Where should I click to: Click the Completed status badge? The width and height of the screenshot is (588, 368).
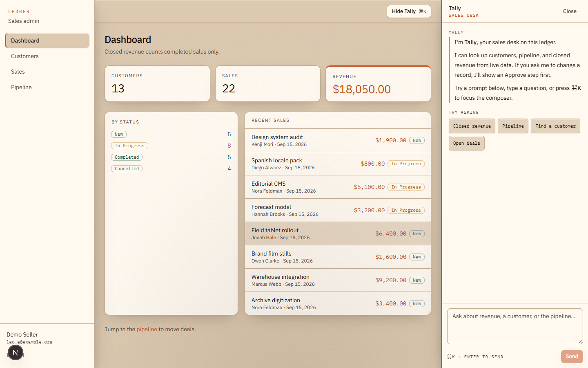[127, 157]
